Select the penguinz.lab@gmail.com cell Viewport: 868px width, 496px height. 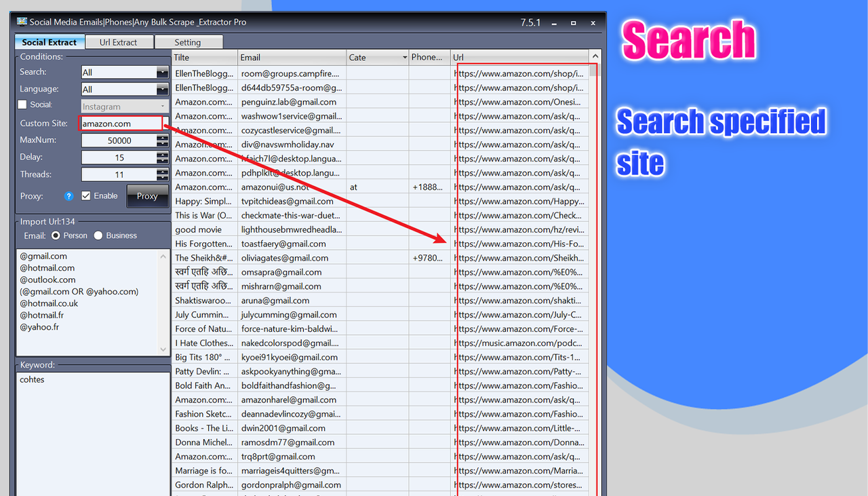coord(292,102)
